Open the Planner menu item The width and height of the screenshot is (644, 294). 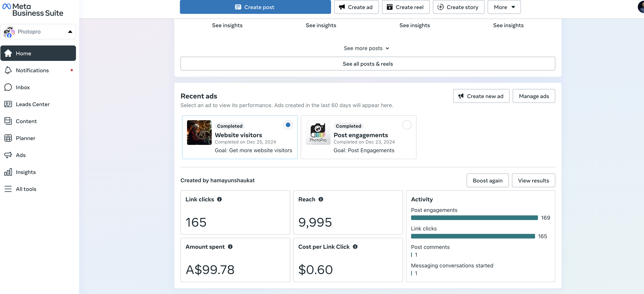click(x=25, y=138)
